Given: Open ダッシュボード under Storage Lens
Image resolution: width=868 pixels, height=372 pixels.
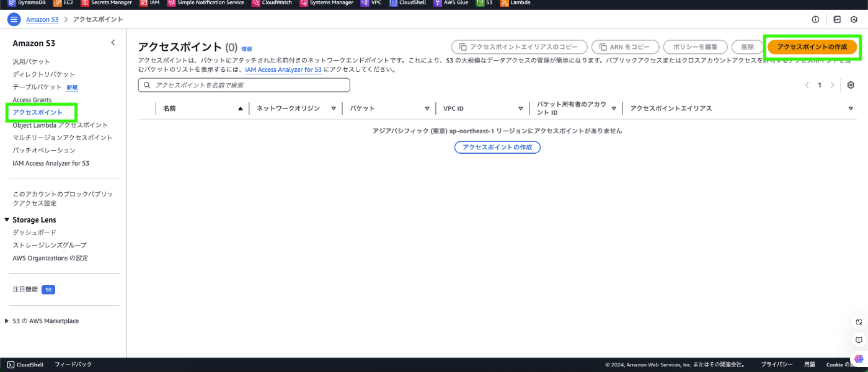Looking at the screenshot, I should pyautogui.click(x=35, y=232).
